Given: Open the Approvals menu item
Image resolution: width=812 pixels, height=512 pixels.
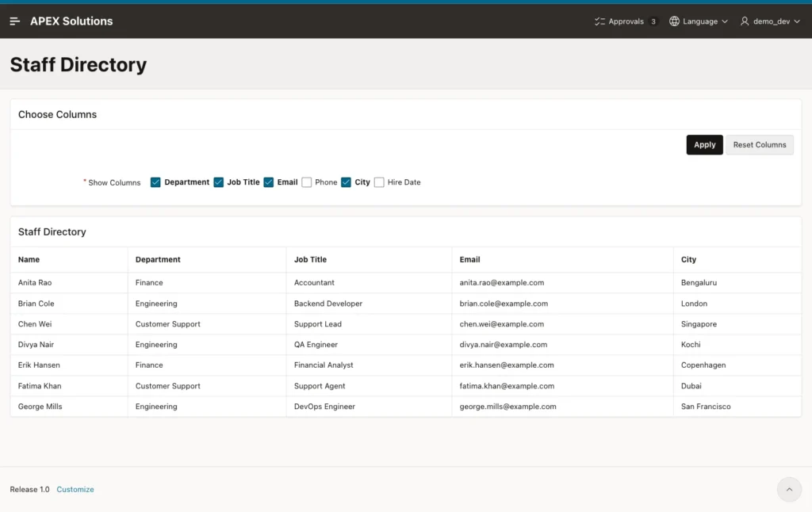Looking at the screenshot, I should [626, 21].
